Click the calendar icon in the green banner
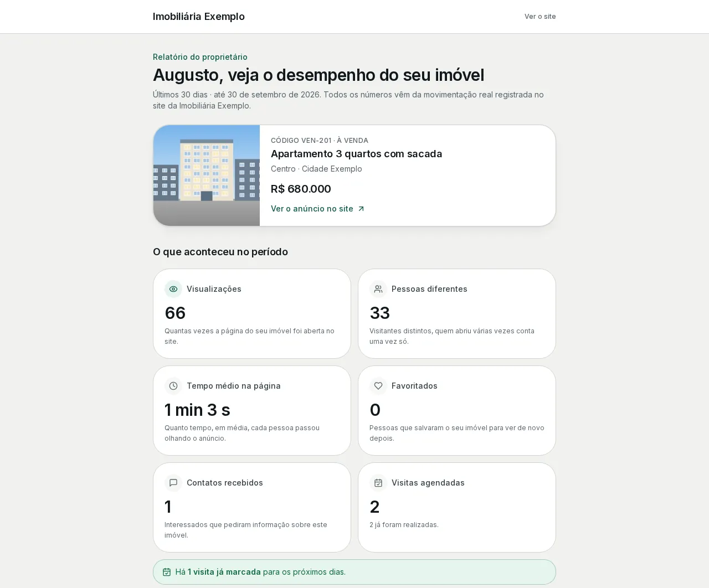Viewport: 709px width, 588px height. [167, 572]
